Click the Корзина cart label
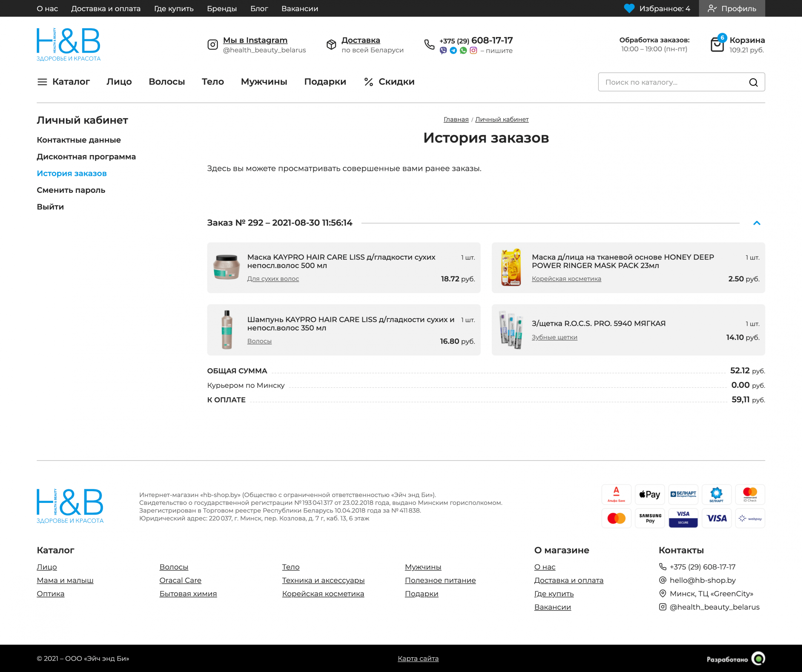 click(747, 40)
